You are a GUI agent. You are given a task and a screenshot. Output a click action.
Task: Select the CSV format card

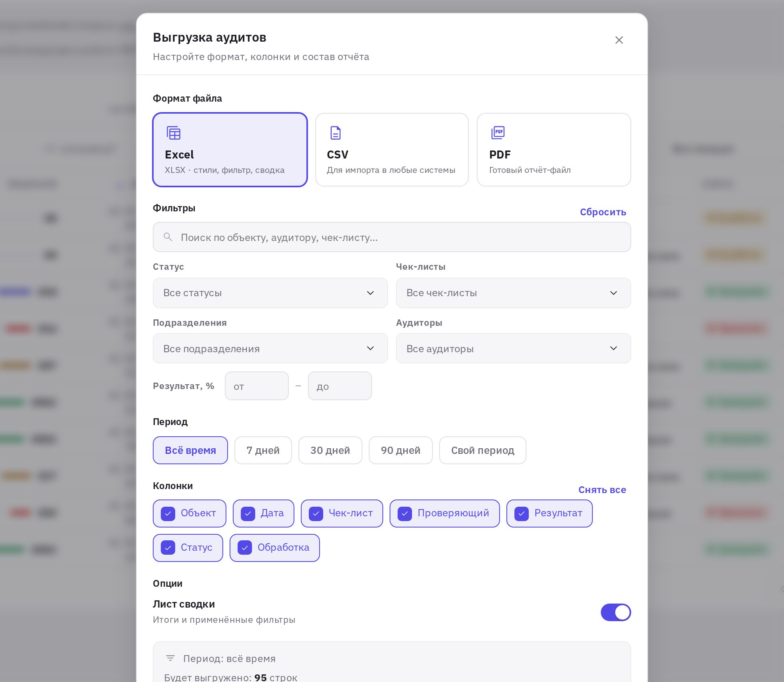coord(392,150)
